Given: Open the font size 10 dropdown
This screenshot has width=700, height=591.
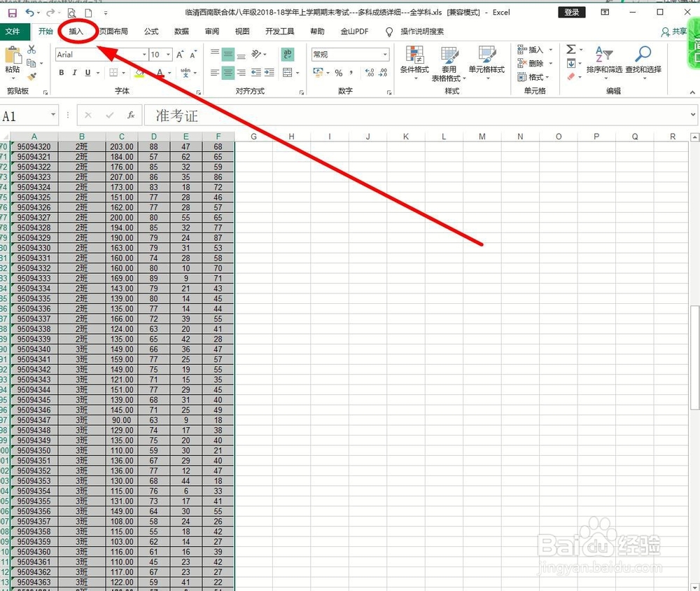Looking at the screenshot, I should (x=168, y=55).
